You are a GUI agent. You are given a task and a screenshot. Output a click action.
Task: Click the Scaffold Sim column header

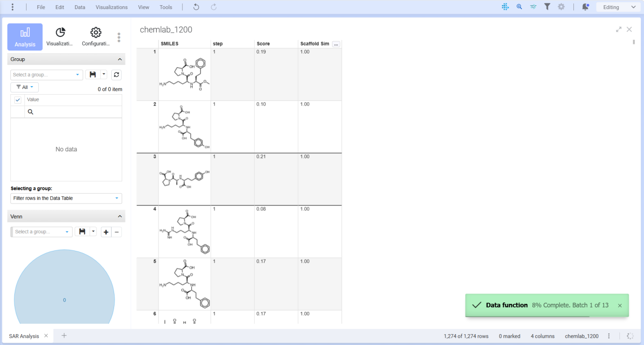click(x=315, y=44)
